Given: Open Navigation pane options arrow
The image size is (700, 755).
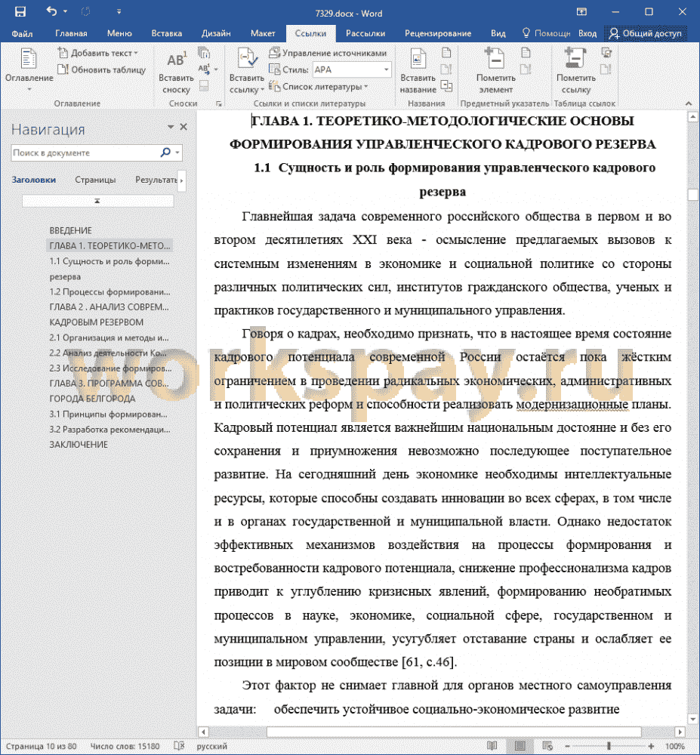Looking at the screenshot, I should [171, 127].
